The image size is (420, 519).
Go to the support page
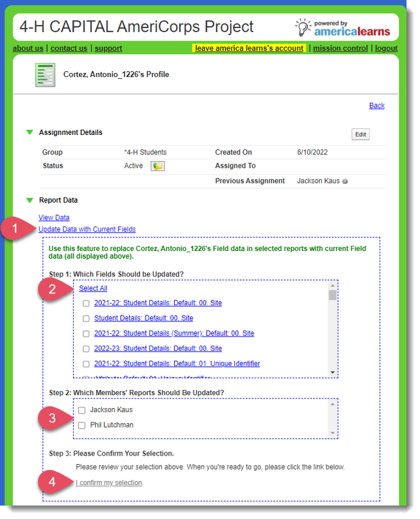108,48
